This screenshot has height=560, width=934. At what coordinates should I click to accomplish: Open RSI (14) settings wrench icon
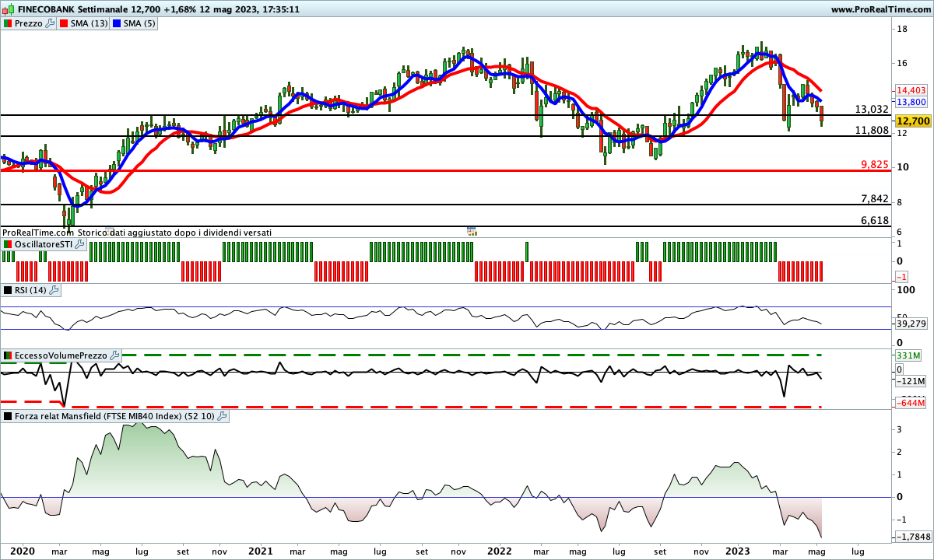(54, 290)
